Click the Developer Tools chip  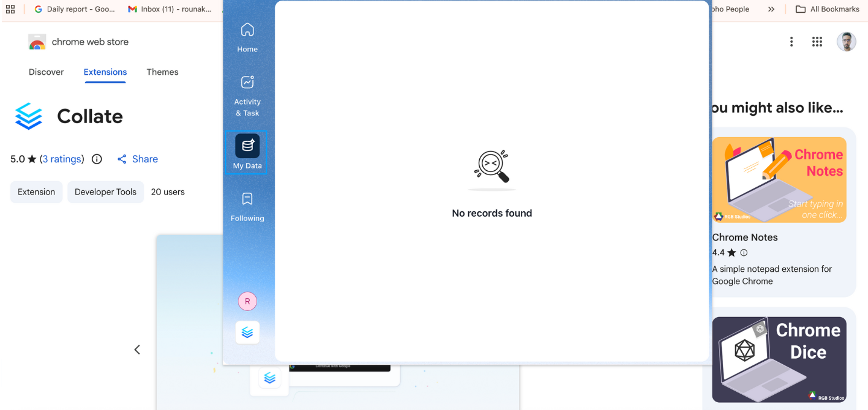(x=106, y=192)
